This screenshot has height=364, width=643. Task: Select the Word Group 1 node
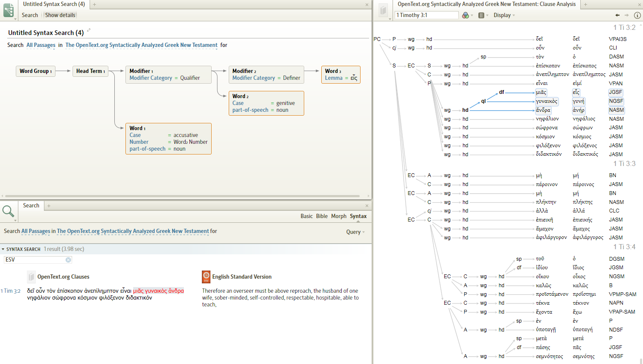(x=36, y=71)
